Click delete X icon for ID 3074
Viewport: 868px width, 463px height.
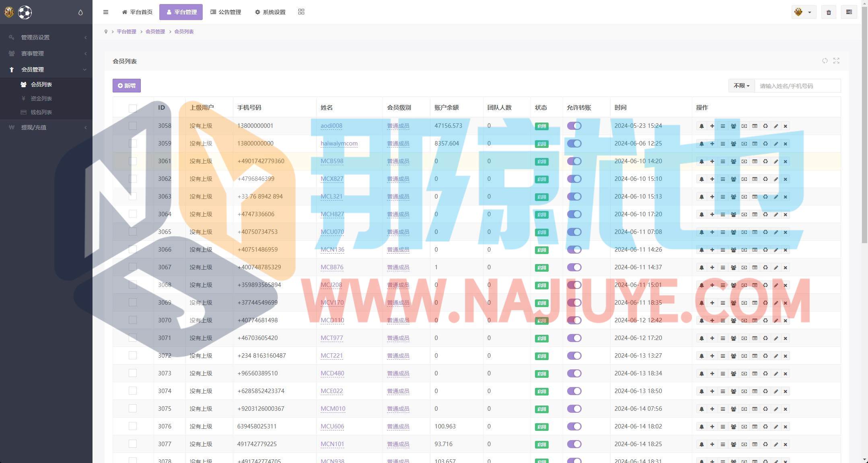click(785, 391)
